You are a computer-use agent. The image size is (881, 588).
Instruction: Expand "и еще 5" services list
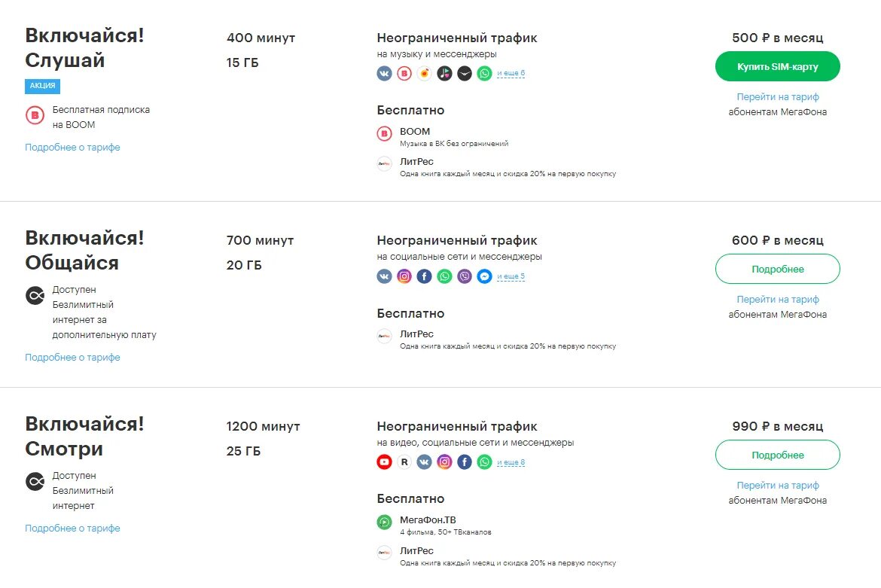[x=511, y=276]
